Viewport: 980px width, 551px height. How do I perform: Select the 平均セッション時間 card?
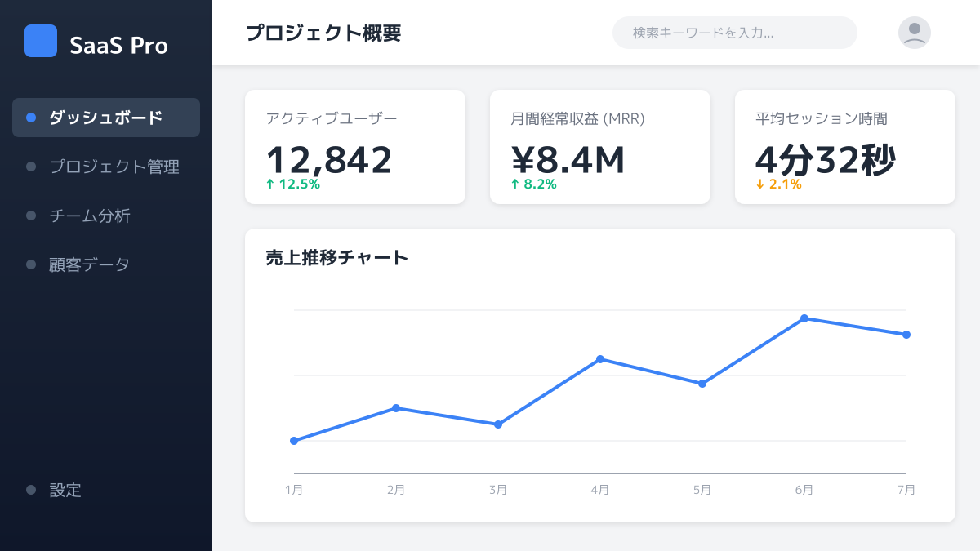click(x=845, y=147)
